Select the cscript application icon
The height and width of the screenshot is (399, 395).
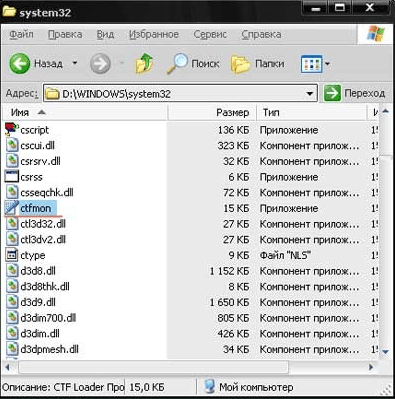point(12,129)
